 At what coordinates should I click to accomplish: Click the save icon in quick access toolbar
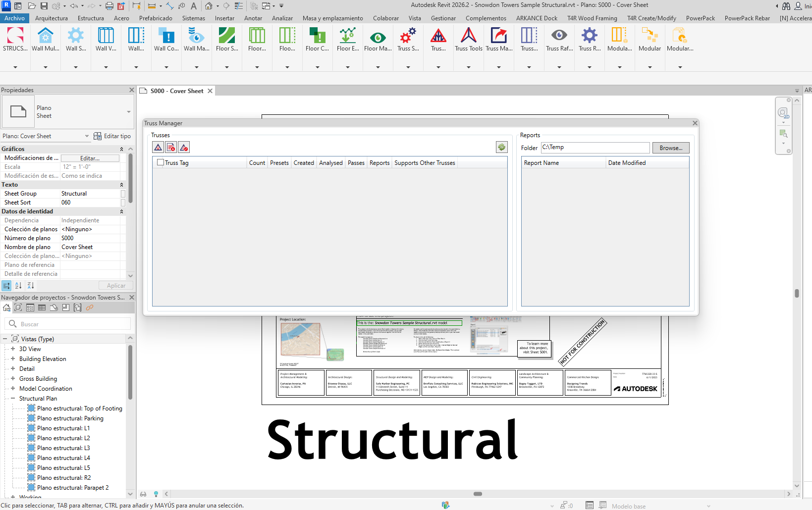click(x=44, y=6)
